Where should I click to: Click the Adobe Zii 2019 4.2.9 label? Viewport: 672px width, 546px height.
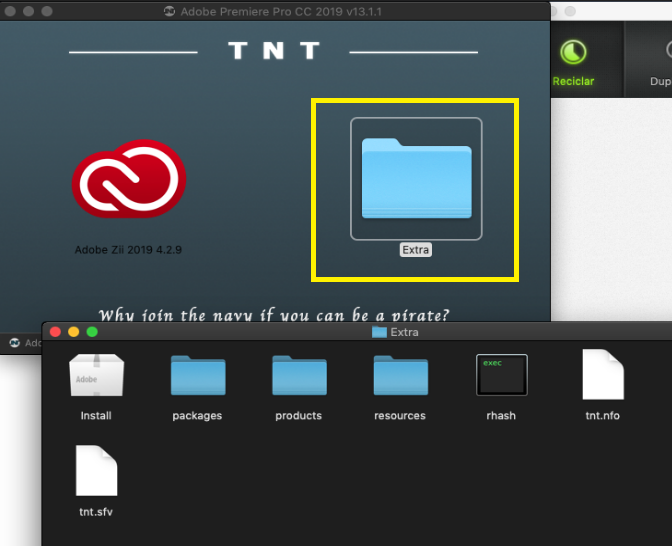point(128,250)
